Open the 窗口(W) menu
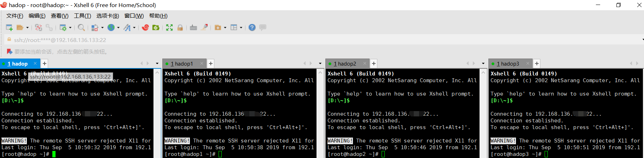The height and width of the screenshot is (158, 644). click(134, 16)
